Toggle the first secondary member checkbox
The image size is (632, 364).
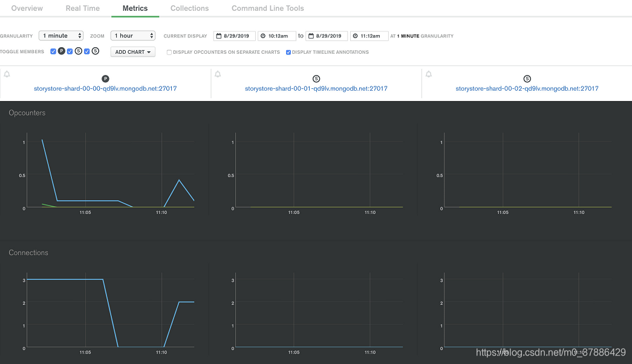[70, 51]
